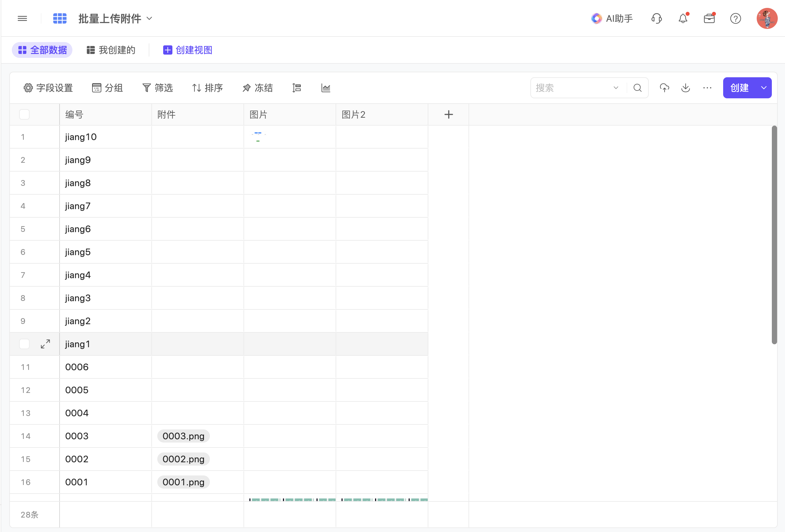This screenshot has width=785, height=532.
Task: Select the jiang8 cell
Action: tap(106, 183)
